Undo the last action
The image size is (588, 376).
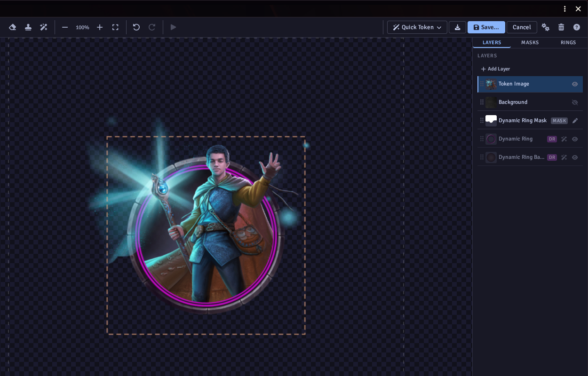click(136, 27)
